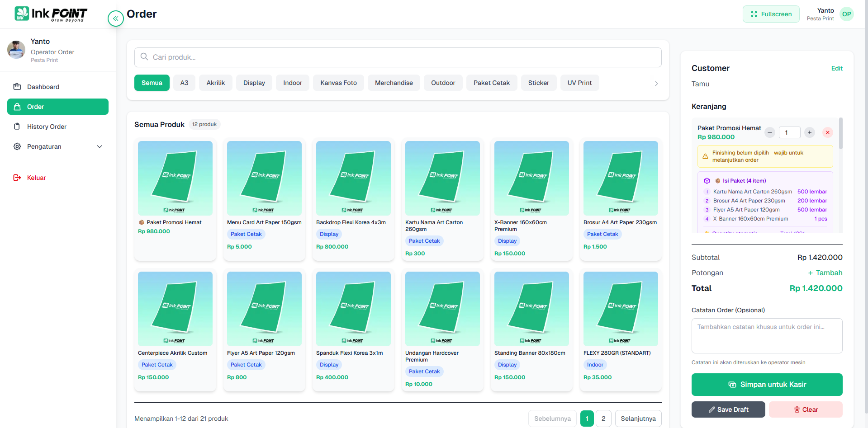Remove Paket Promosi Hemat from cart
868x428 pixels.
pyautogui.click(x=827, y=132)
